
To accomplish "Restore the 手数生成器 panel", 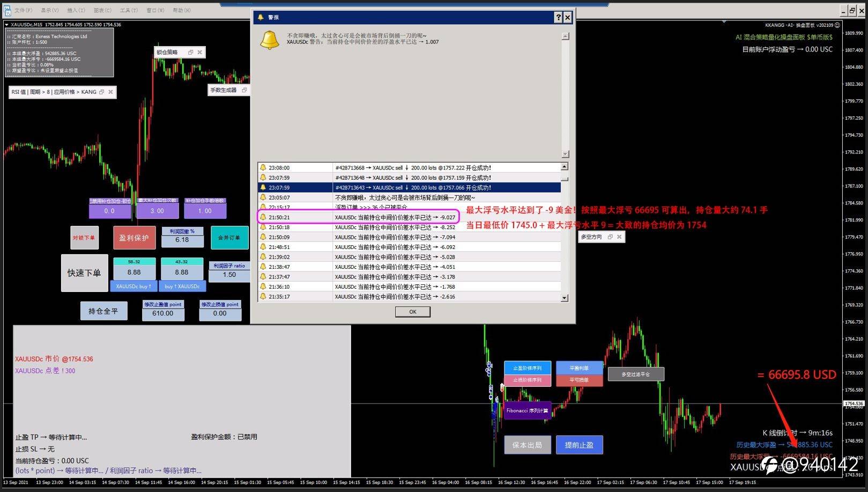I will tap(244, 90).
